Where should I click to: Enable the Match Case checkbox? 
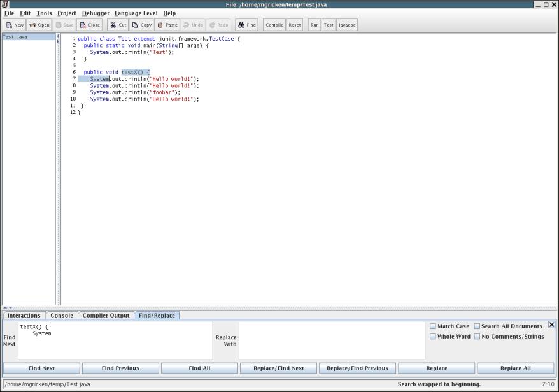pyautogui.click(x=433, y=326)
